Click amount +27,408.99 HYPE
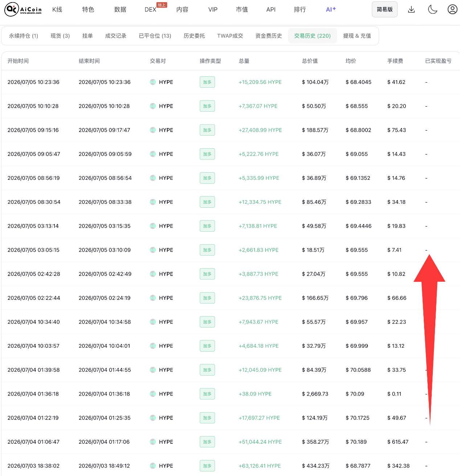Screen dimensions: 460x476 [260, 130]
